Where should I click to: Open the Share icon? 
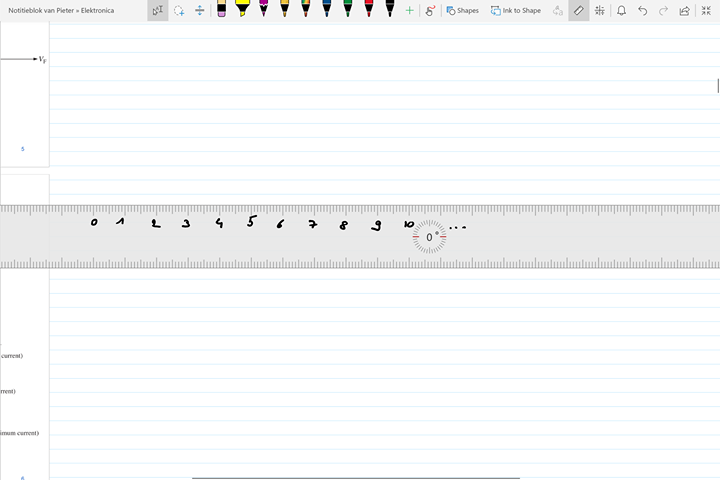pos(684,10)
